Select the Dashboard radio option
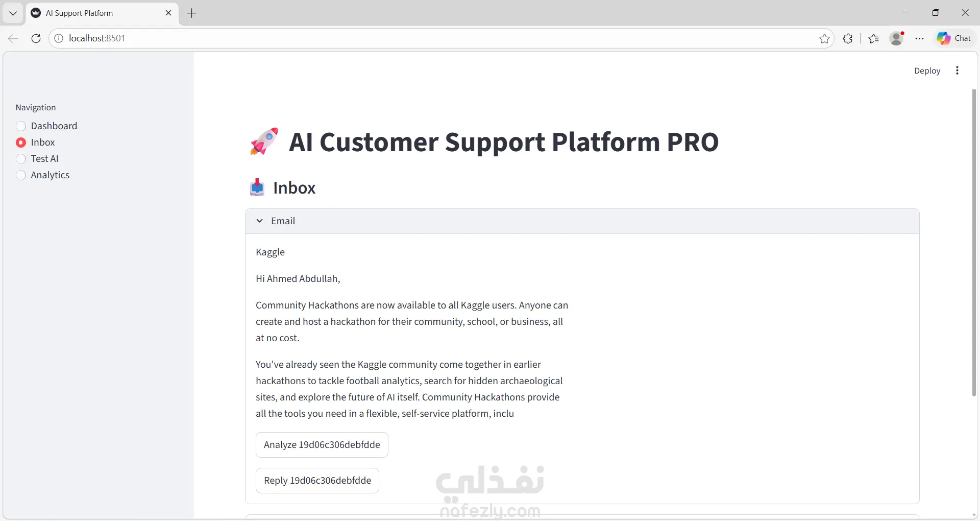Screen dimensions: 980x521 [21, 126]
